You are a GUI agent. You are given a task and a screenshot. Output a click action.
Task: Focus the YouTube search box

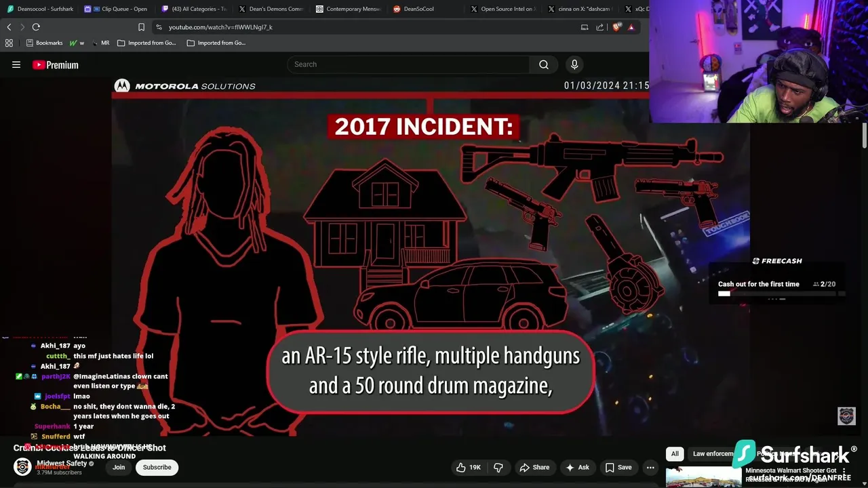pyautogui.click(x=408, y=64)
